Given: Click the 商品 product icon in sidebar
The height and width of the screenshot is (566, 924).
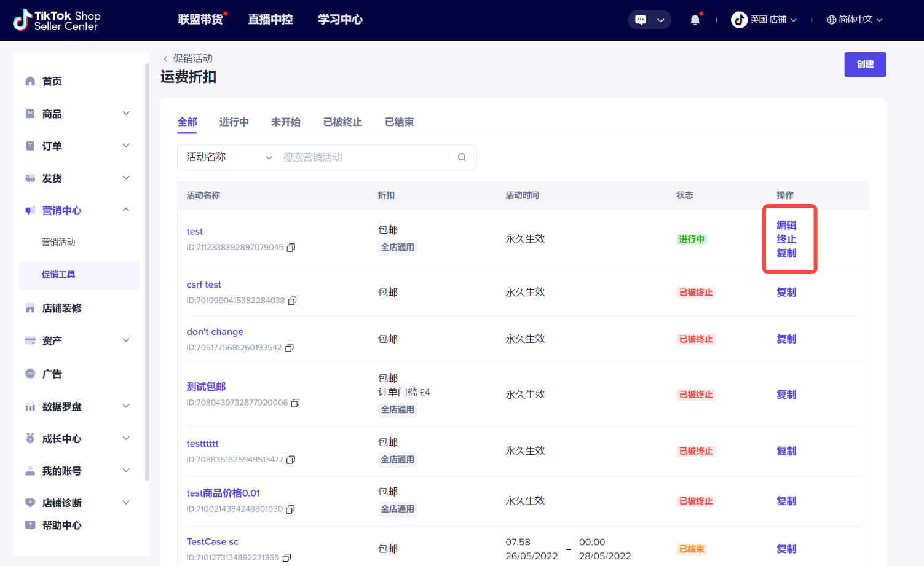Looking at the screenshot, I should (x=30, y=114).
